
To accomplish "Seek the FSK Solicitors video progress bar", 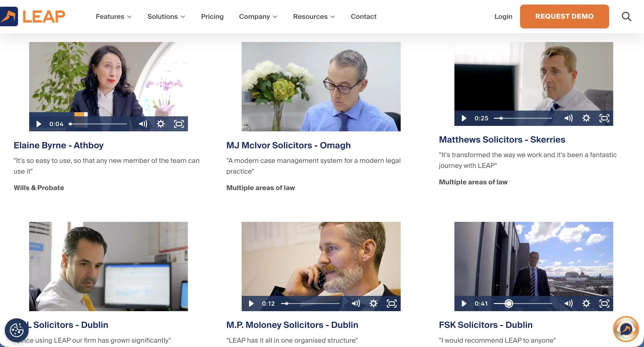I will 523,303.
